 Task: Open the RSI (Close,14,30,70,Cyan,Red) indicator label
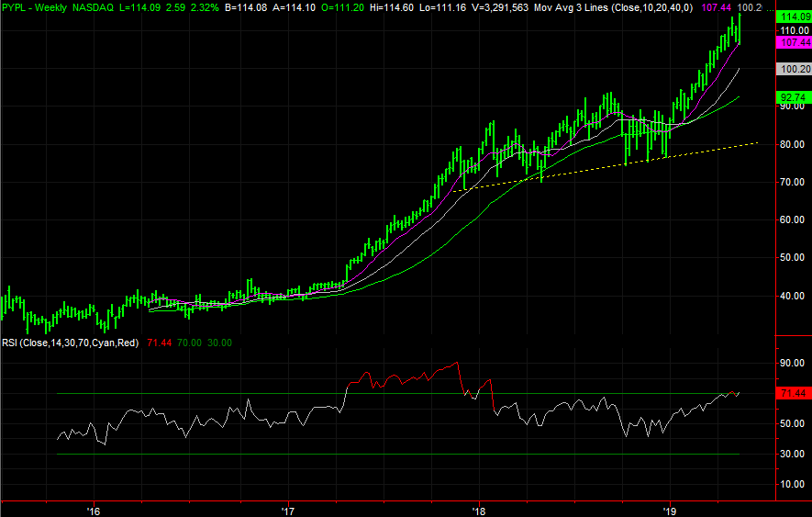tap(71, 343)
